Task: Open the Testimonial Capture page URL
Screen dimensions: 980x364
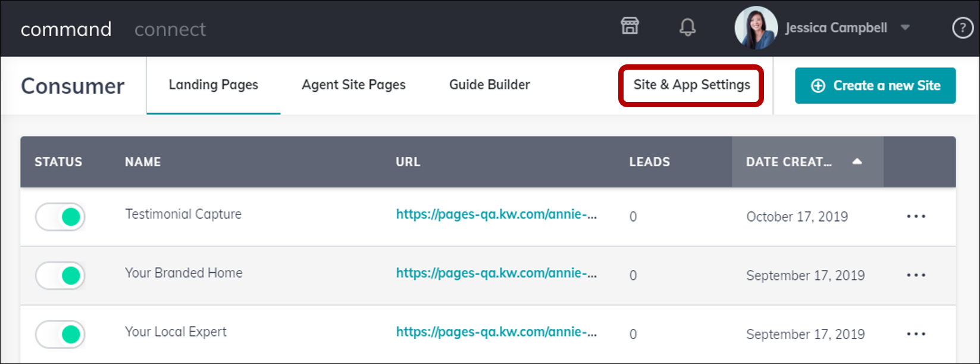Action: (496, 214)
